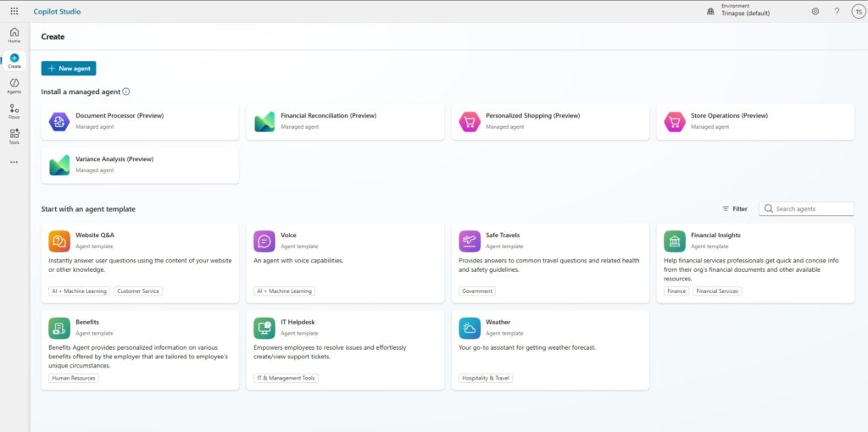The image size is (868, 432).
Task: Open the Filter options for templates
Action: (735, 208)
